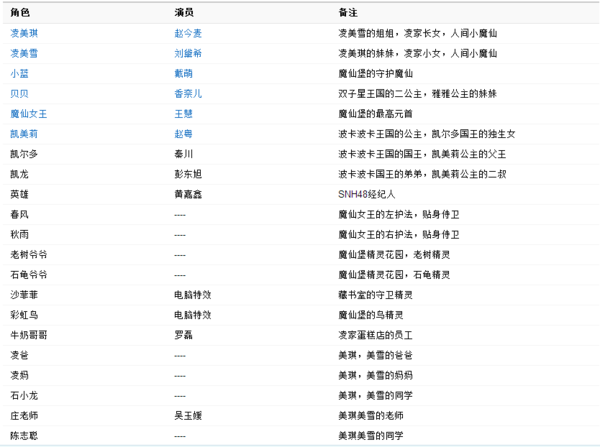Screen dimensions: 600x447
Task: Click role cell 凯龙
Action: click(x=20, y=174)
